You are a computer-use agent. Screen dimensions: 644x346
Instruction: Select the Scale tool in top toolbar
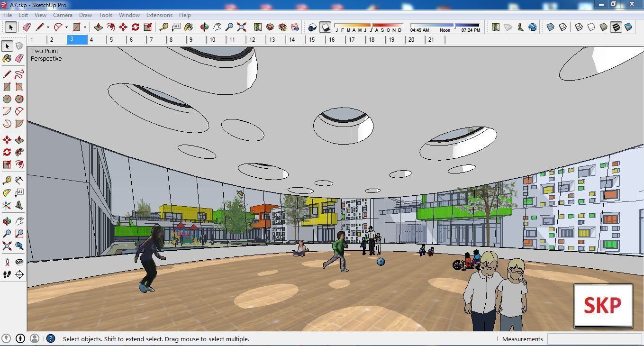pos(148,27)
